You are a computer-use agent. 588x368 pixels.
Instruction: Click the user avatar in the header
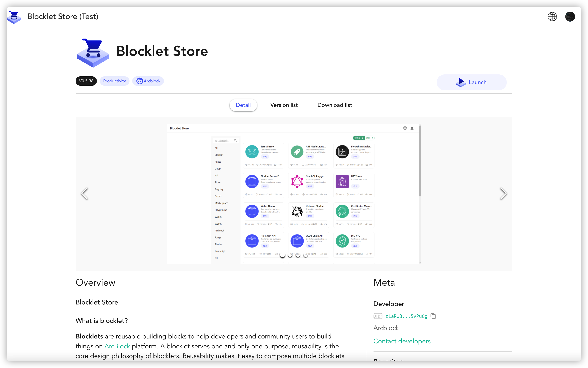pyautogui.click(x=570, y=16)
